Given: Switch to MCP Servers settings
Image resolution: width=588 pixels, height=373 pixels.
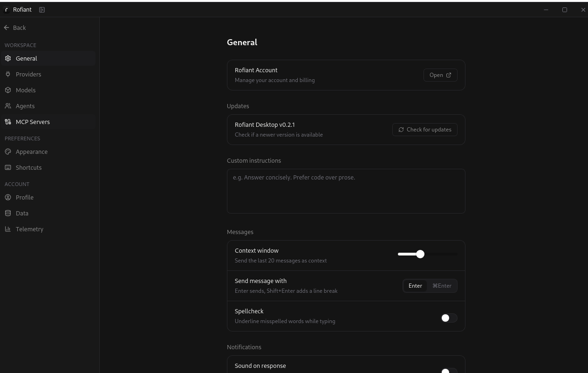Looking at the screenshot, I should 48,122.
